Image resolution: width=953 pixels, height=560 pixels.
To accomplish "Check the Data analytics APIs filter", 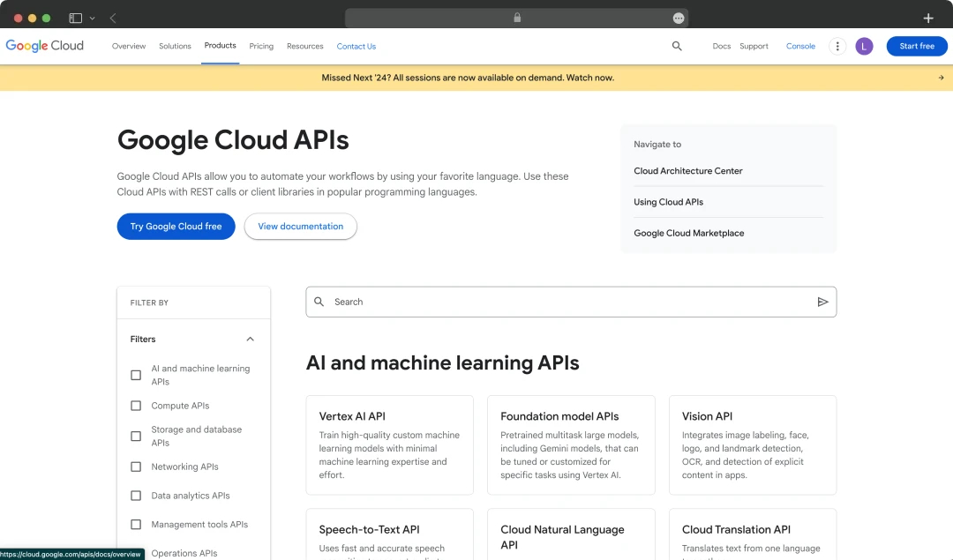I will (x=136, y=496).
